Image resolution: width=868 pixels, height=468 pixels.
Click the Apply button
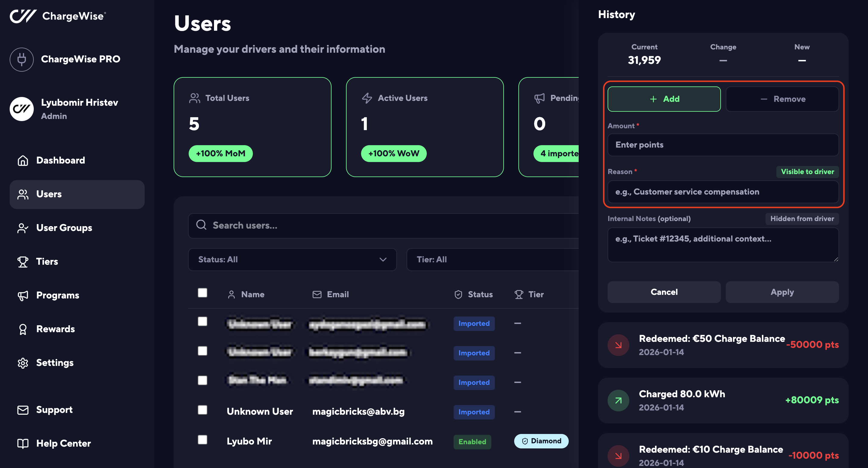pos(782,292)
